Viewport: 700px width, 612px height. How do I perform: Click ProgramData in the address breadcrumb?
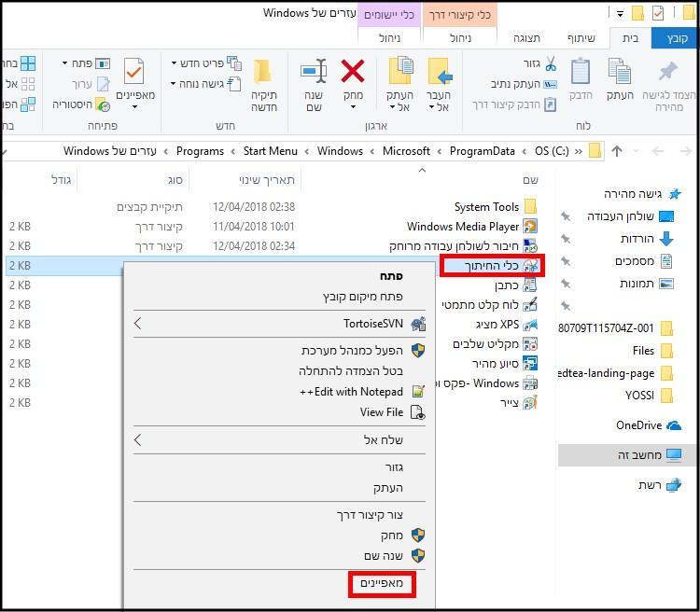(483, 151)
